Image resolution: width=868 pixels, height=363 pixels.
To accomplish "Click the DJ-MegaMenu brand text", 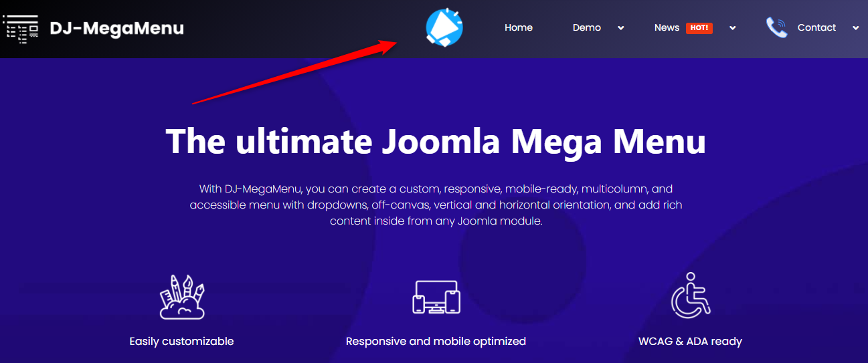I will 116,28.
